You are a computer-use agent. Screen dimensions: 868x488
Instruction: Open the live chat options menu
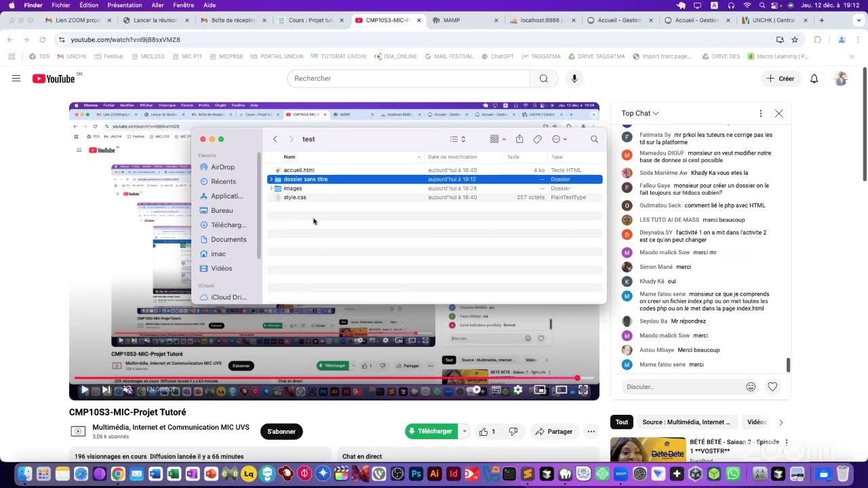coord(761,113)
